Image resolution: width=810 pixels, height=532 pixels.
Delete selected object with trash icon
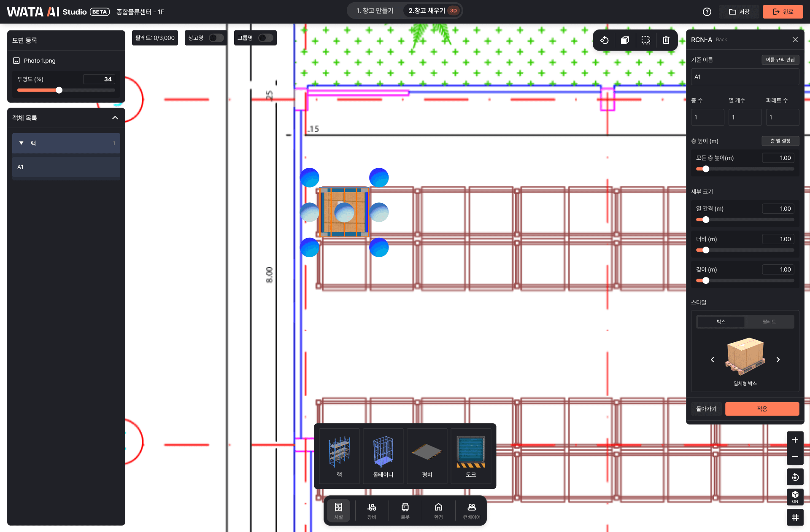click(x=666, y=40)
